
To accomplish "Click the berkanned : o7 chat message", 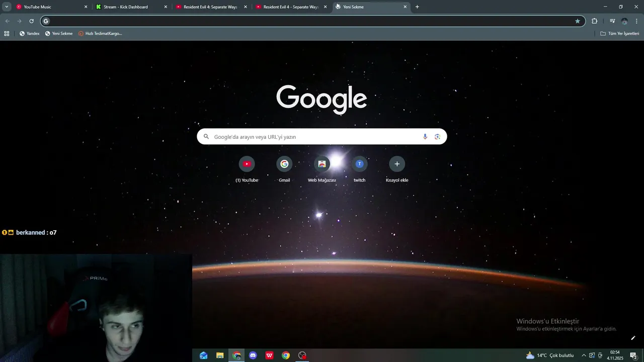I will click(x=29, y=233).
